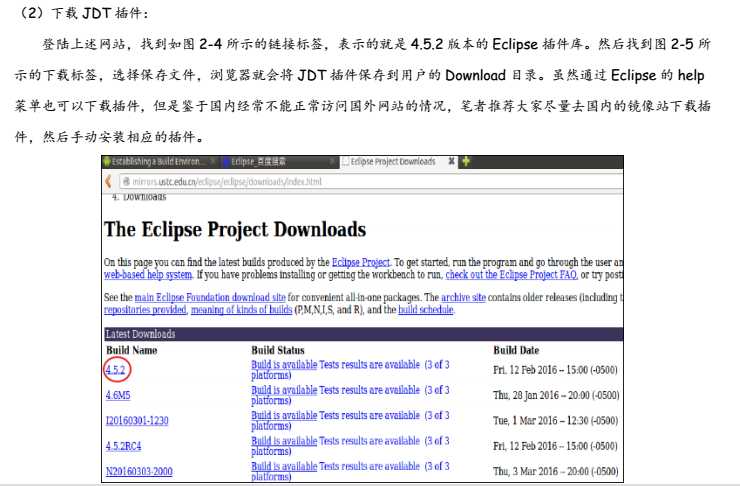Click Build is available in N20160303-2000 row

tap(284, 467)
